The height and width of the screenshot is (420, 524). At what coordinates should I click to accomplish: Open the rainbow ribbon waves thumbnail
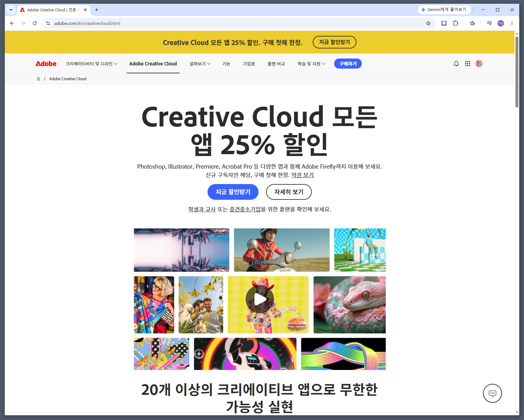pyautogui.click(x=343, y=354)
